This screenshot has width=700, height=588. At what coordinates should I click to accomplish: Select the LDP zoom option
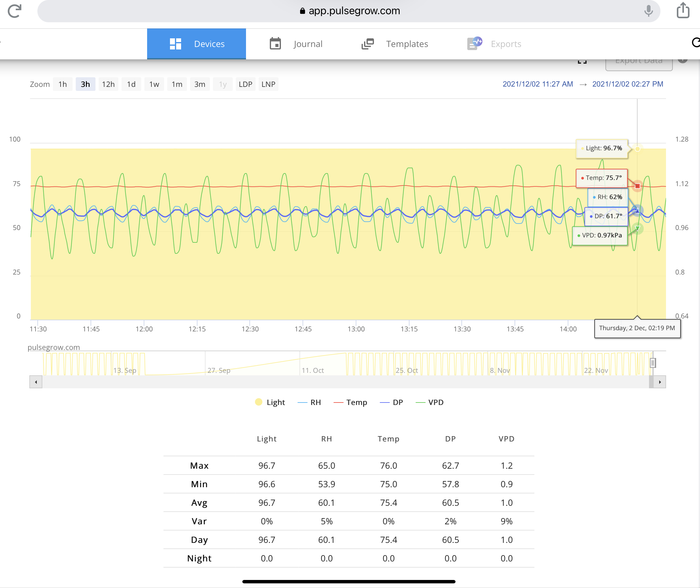[x=246, y=84]
